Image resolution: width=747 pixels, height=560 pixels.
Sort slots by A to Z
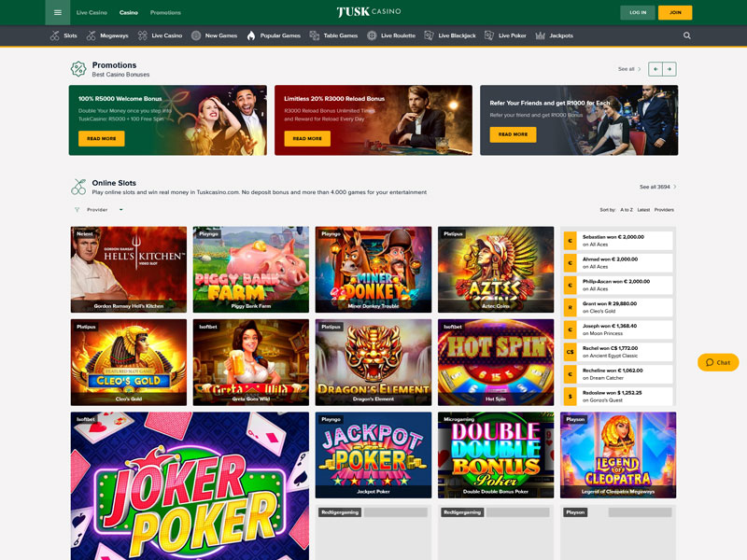tap(627, 209)
